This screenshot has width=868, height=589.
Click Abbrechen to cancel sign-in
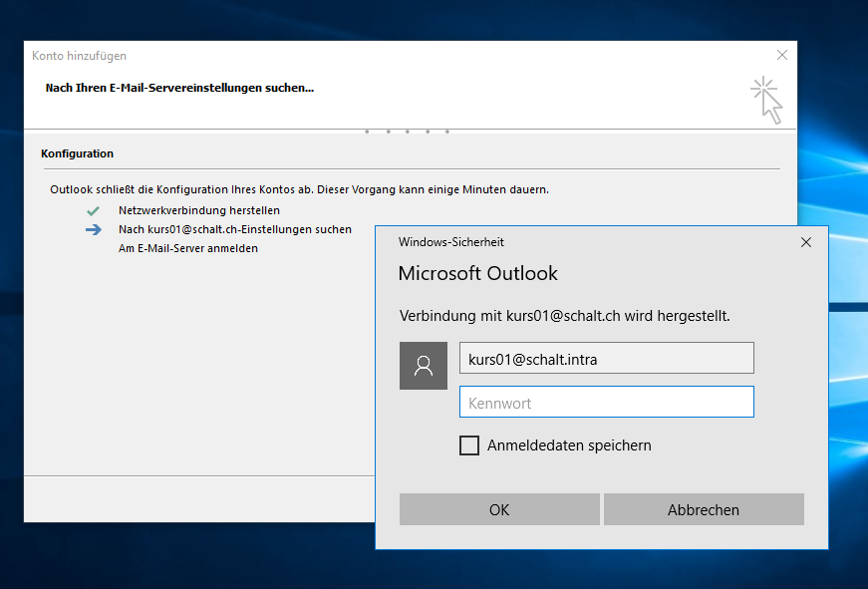[704, 509]
